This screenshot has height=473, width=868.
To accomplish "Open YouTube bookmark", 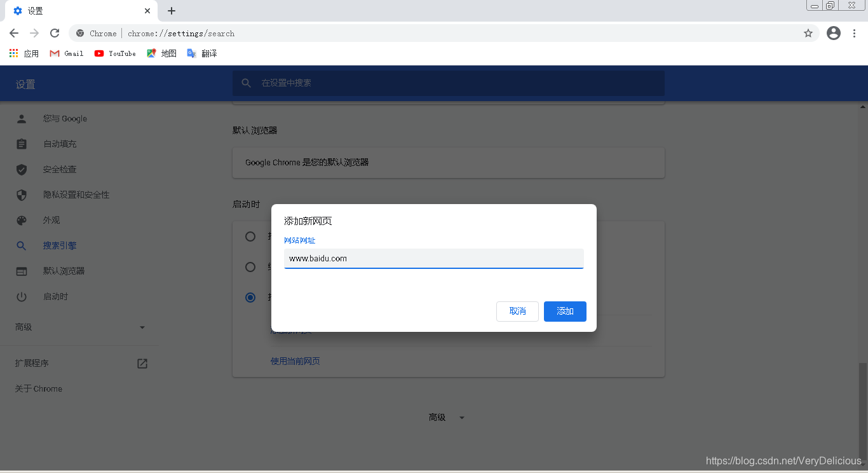I will tap(115, 53).
